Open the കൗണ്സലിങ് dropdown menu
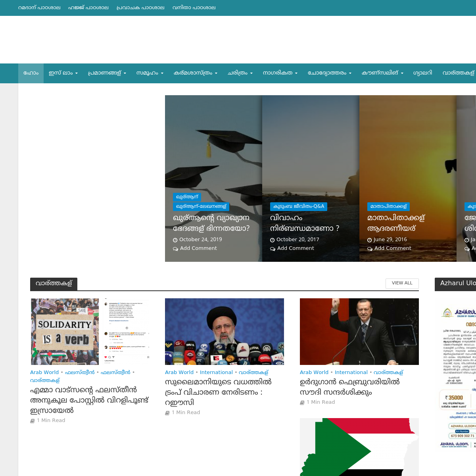 (x=382, y=73)
